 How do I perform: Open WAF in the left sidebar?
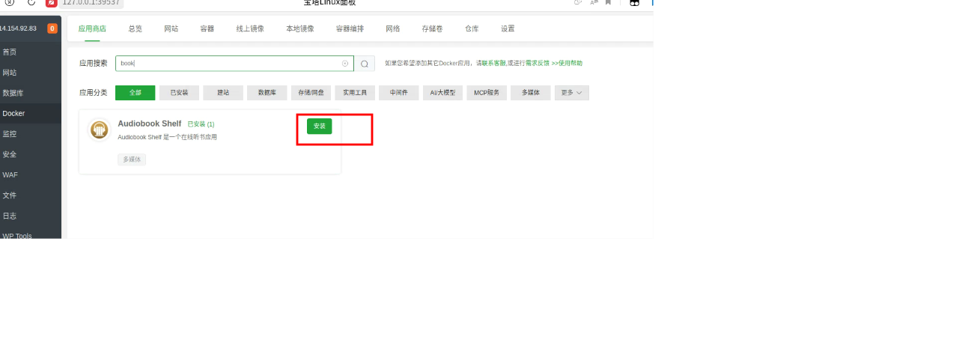point(10,175)
